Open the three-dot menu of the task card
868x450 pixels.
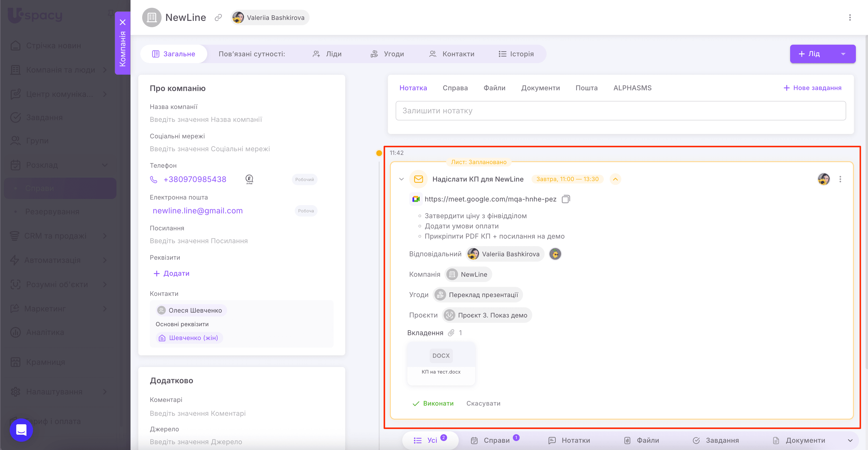pos(840,179)
